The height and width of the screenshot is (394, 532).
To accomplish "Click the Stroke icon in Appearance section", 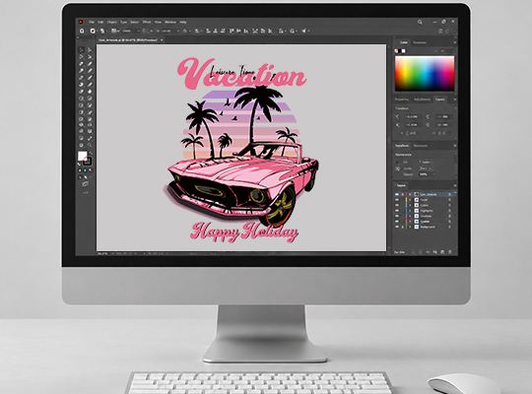I will [397, 168].
